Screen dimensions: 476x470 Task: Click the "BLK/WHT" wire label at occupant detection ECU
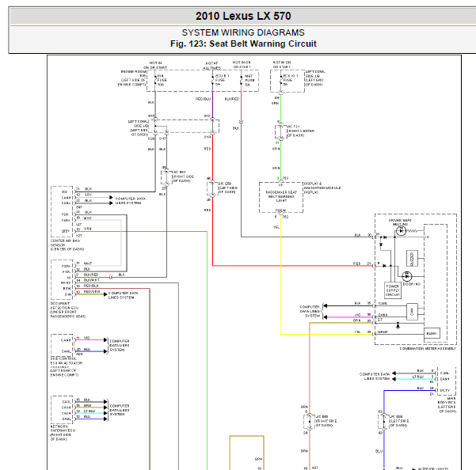click(91, 280)
